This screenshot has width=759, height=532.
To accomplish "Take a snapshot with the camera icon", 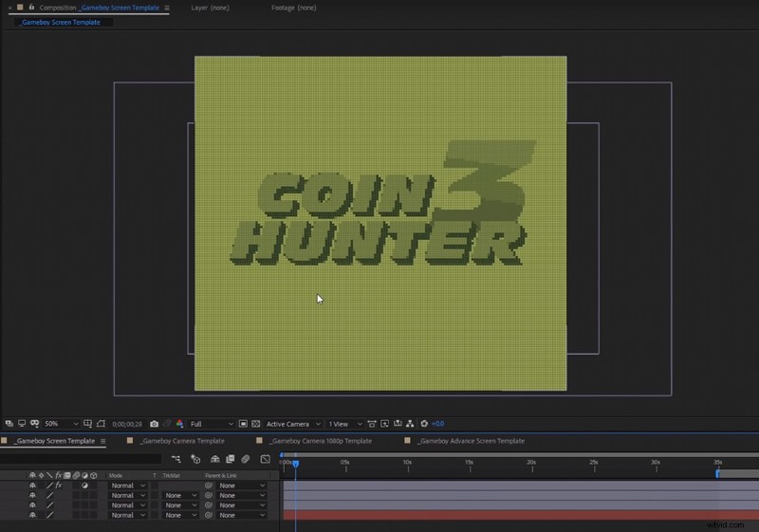I will click(154, 424).
